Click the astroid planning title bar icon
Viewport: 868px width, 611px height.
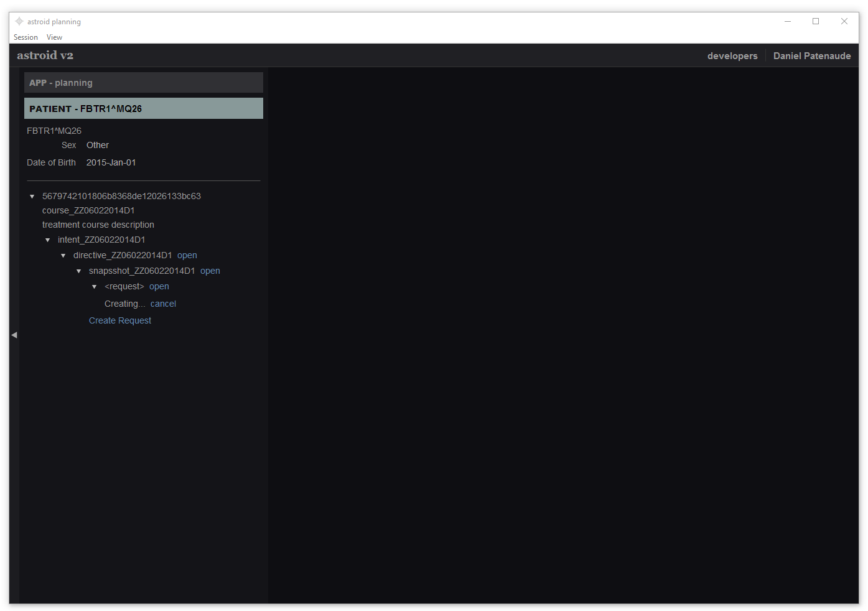point(19,21)
